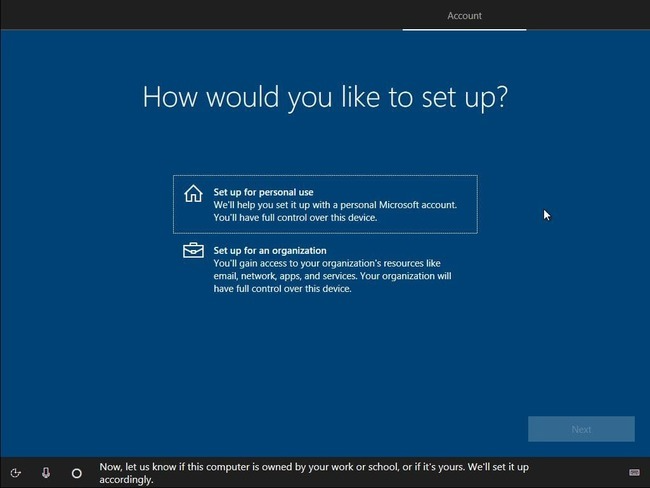Click the Next button
The width and height of the screenshot is (650, 488).
(581, 429)
